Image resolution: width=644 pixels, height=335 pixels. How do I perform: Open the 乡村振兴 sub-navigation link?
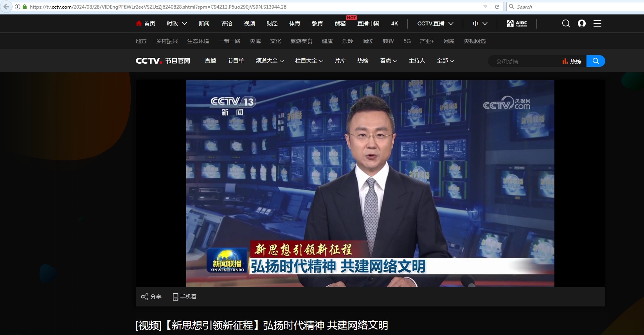coord(167,41)
